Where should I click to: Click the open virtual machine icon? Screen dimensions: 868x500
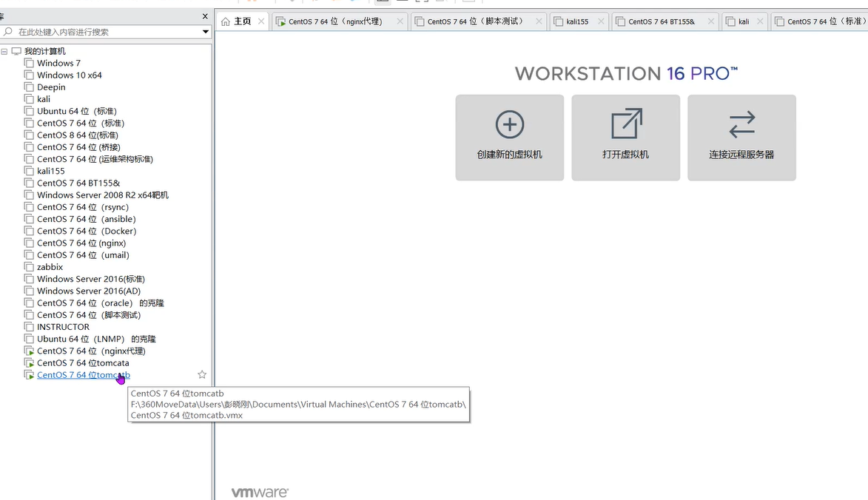(x=627, y=124)
